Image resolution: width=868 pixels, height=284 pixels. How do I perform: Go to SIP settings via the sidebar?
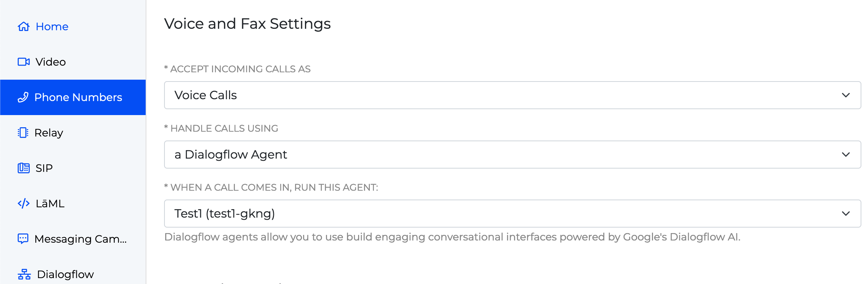pos(44,168)
